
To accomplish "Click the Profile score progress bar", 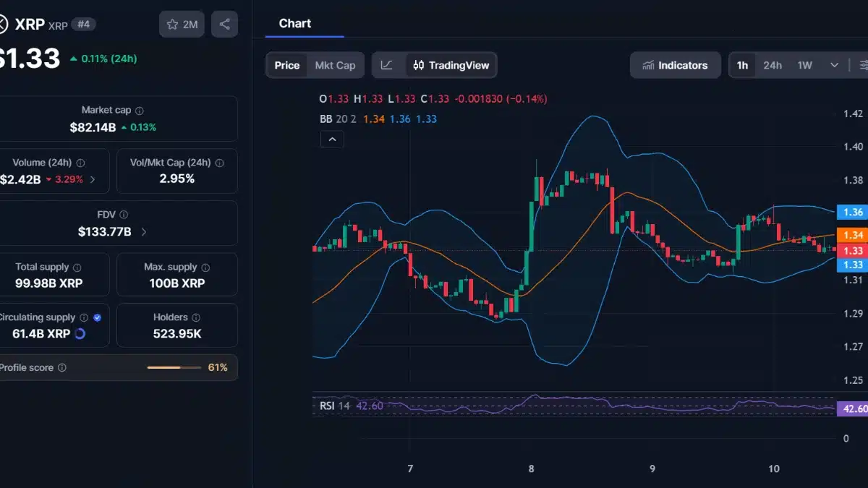I will pyautogui.click(x=174, y=367).
